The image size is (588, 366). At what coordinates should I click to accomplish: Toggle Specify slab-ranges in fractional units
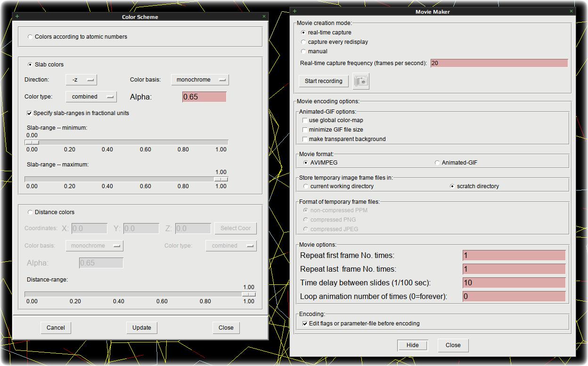click(x=78, y=113)
